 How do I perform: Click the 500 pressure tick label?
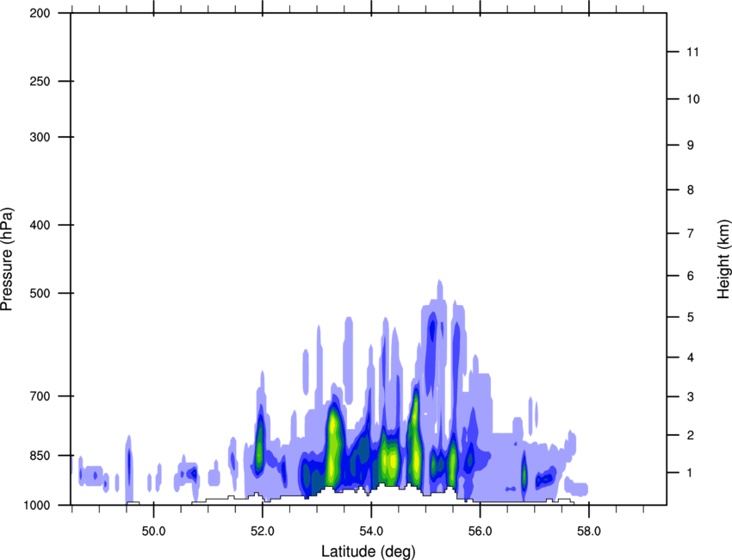40,293
